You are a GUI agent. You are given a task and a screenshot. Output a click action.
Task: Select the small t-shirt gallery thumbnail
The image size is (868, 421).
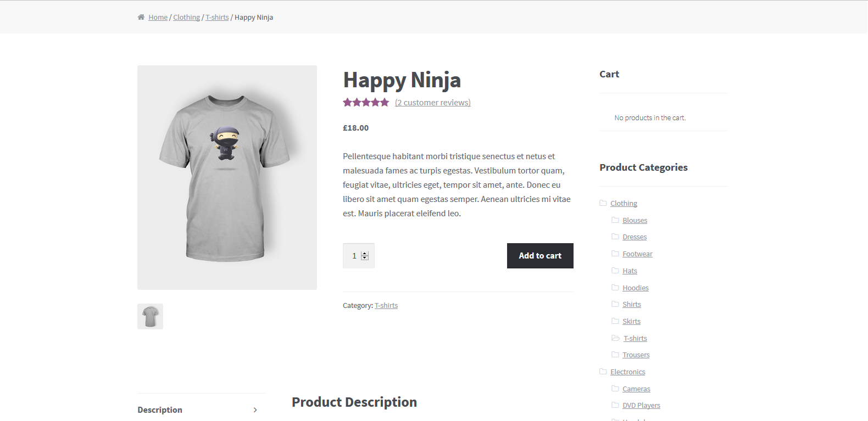point(150,316)
